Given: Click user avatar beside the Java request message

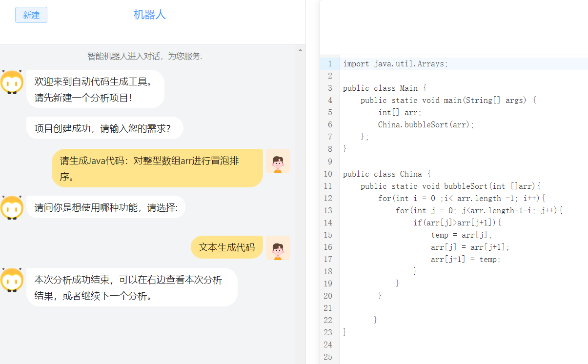Looking at the screenshot, I should [x=278, y=162].
